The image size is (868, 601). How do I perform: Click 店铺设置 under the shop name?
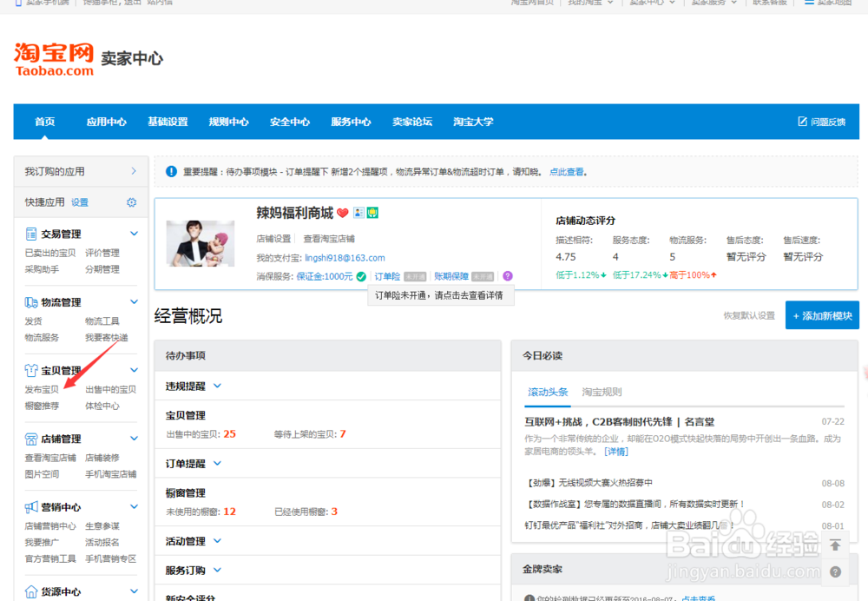tap(273, 239)
